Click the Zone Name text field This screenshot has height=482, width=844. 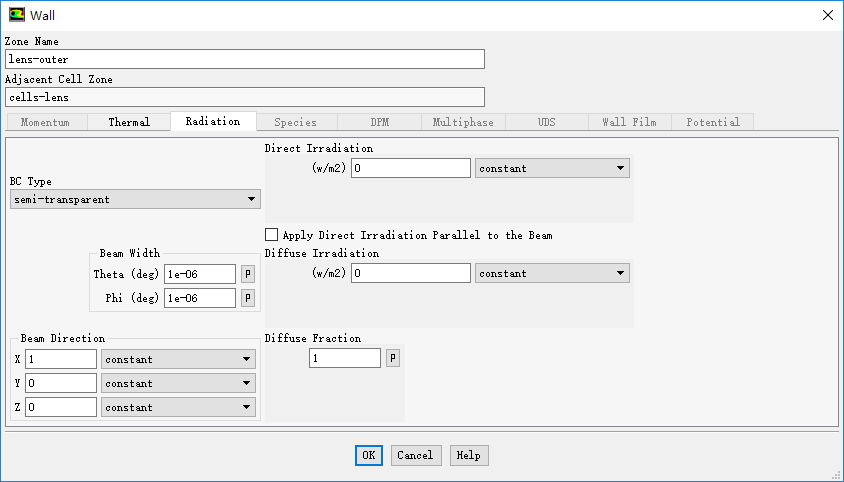(244, 60)
